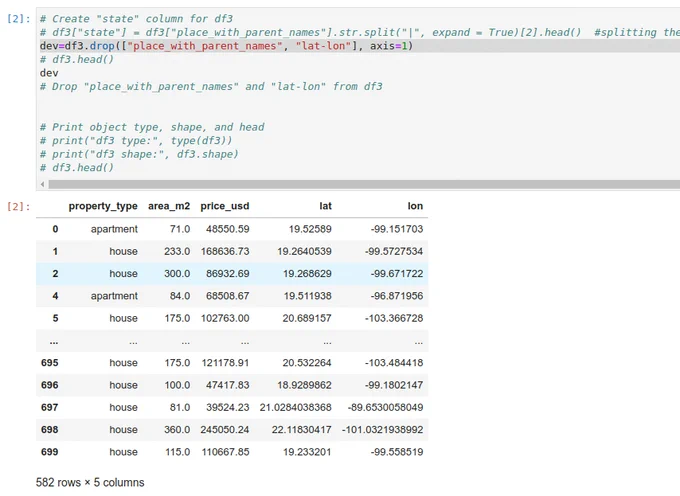The image size is (680, 496).
Task: Click row index 0 in the table
Action: 55,229
